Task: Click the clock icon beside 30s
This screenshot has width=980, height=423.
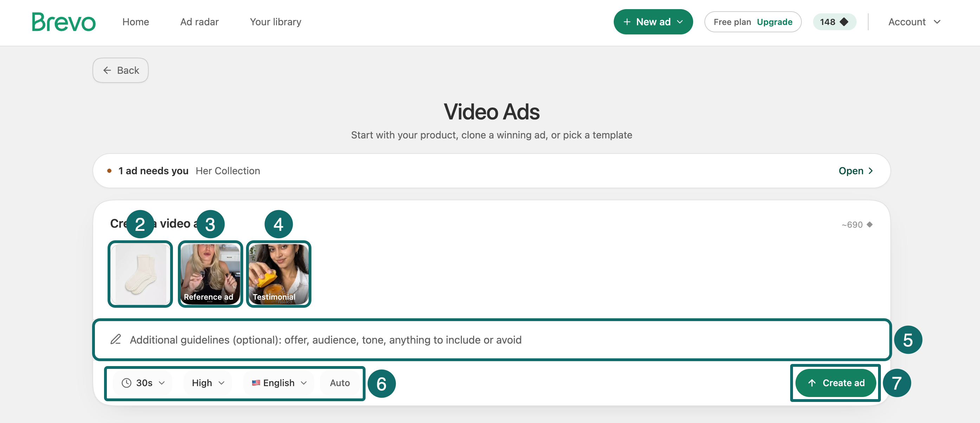Action: (126, 383)
